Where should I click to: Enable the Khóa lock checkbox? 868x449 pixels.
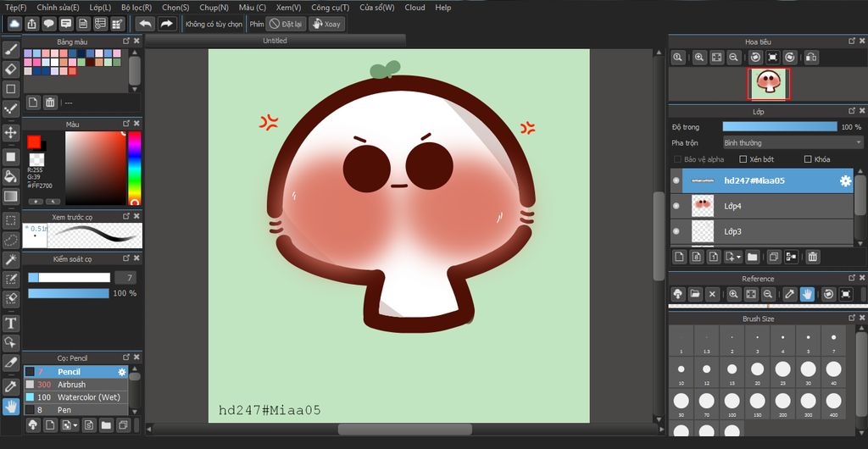point(808,159)
